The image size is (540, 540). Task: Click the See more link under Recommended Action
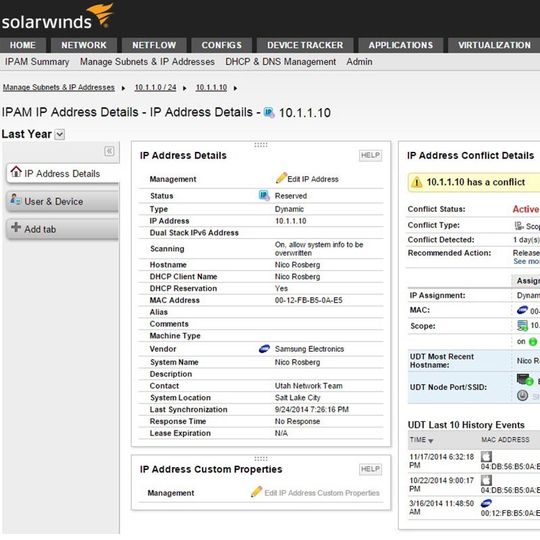527,261
